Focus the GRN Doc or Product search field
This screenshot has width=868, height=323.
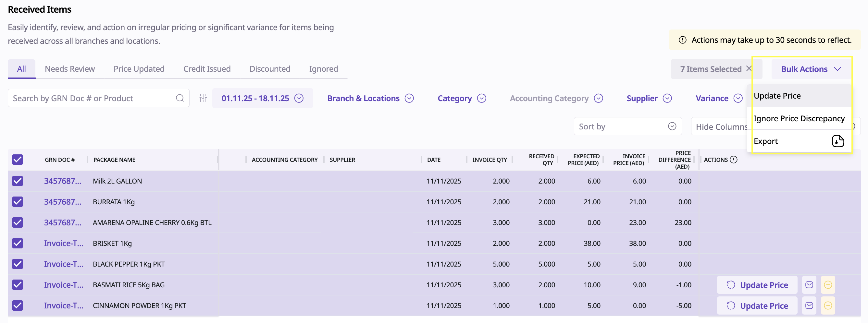[91, 98]
